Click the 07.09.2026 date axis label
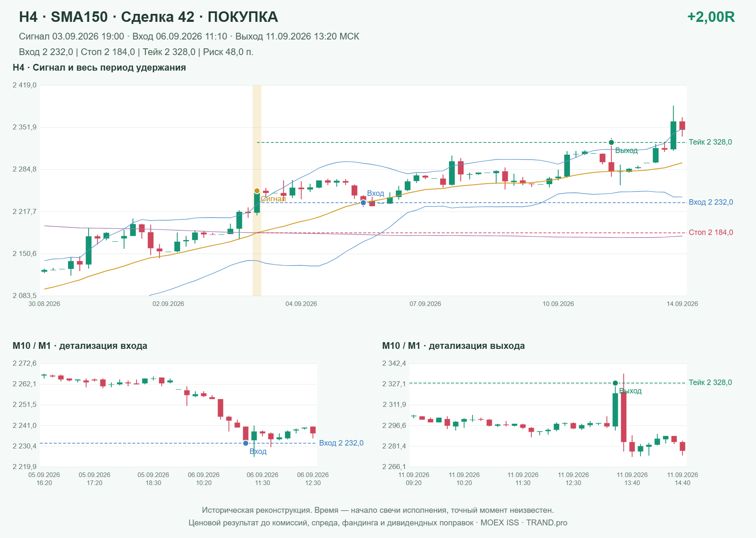The image size is (756, 538). (425, 304)
